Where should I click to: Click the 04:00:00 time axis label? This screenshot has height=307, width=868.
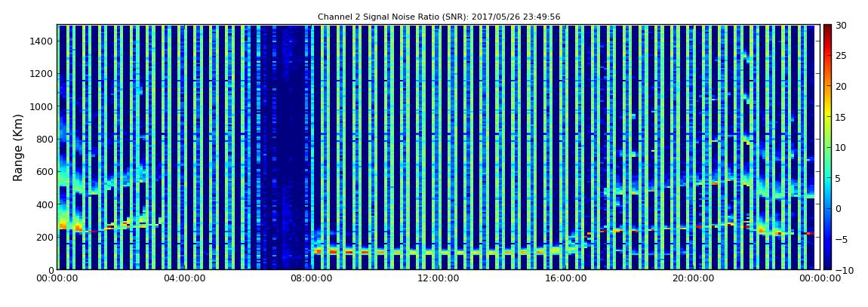click(184, 278)
